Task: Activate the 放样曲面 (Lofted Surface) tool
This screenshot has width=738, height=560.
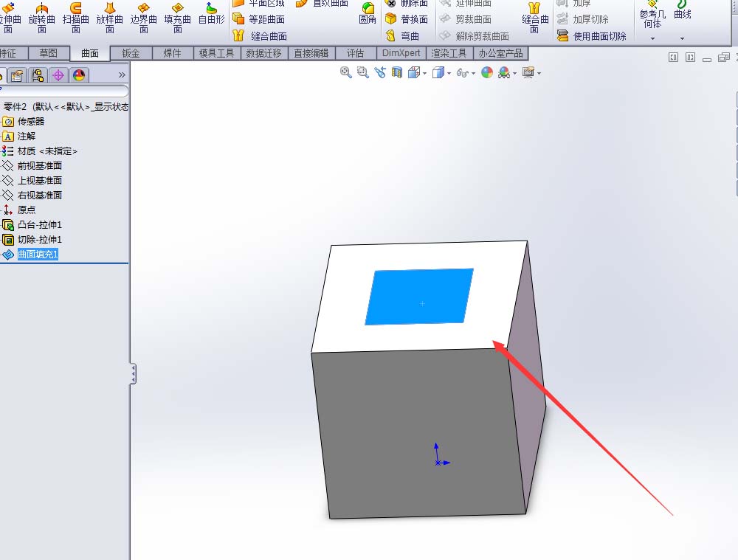Action: point(109,18)
